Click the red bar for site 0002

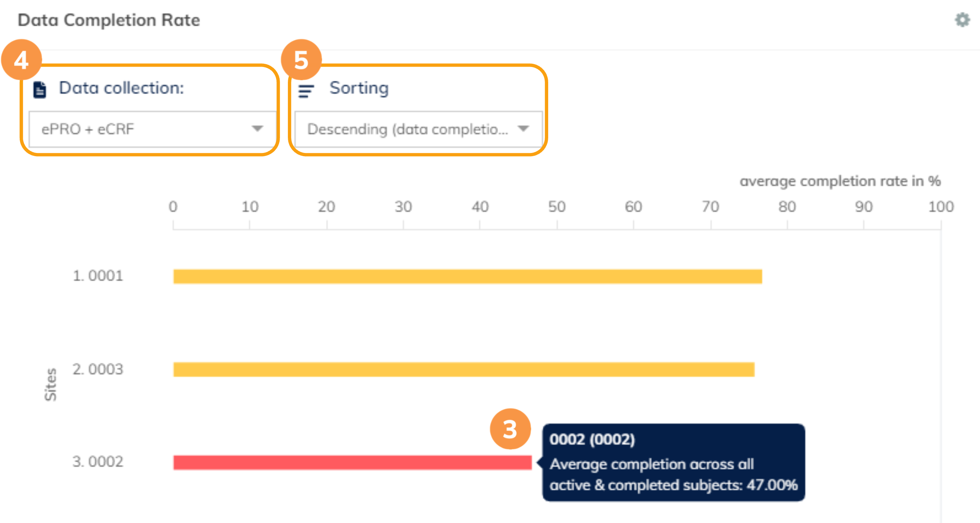[352, 462]
